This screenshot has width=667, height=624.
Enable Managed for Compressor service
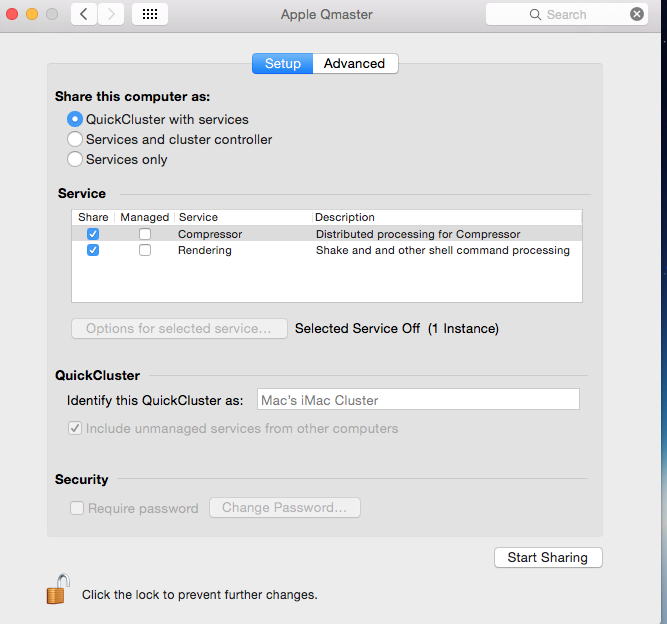click(x=145, y=234)
